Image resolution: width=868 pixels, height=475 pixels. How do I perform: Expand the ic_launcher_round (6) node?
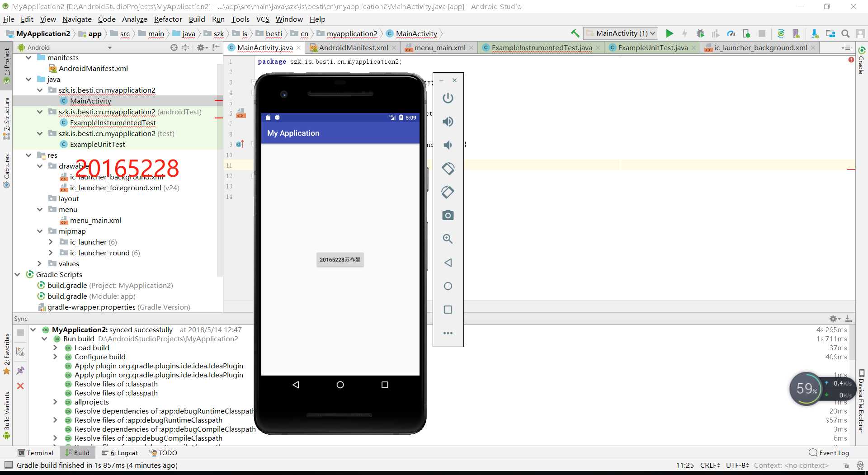coord(51,253)
